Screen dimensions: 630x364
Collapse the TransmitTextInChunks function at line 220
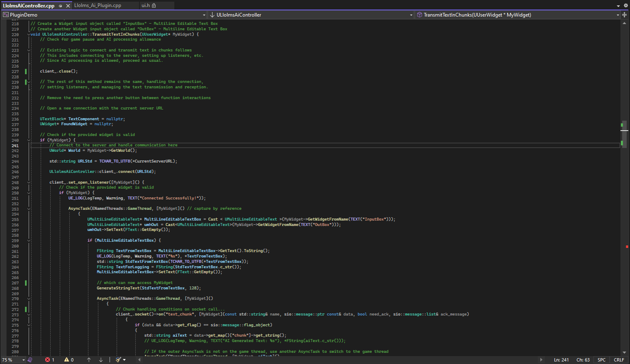[x=29, y=34]
